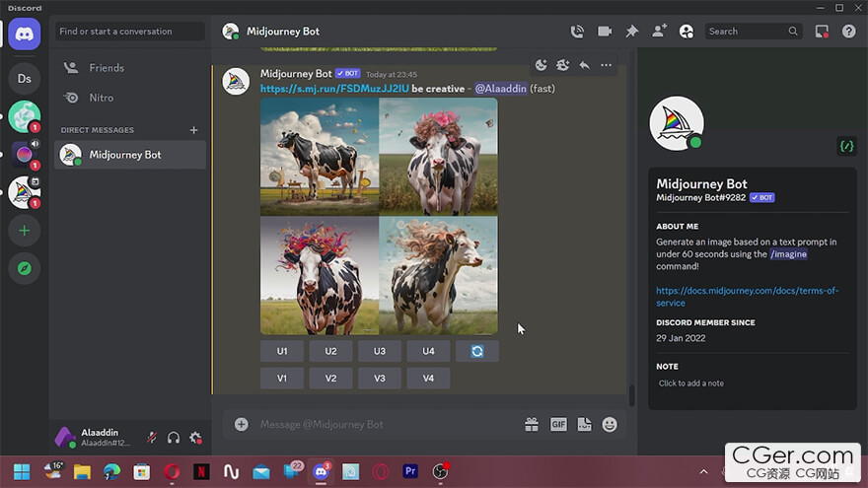Screen dimensions: 868x488
Task: Toggle headphones deafen in user panel
Action: click(174, 438)
